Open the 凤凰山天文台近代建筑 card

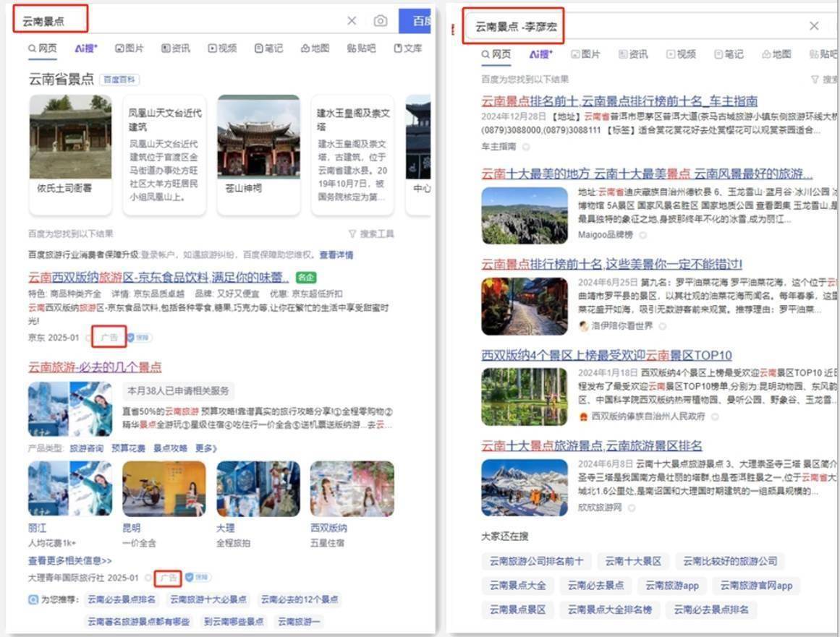point(164,154)
